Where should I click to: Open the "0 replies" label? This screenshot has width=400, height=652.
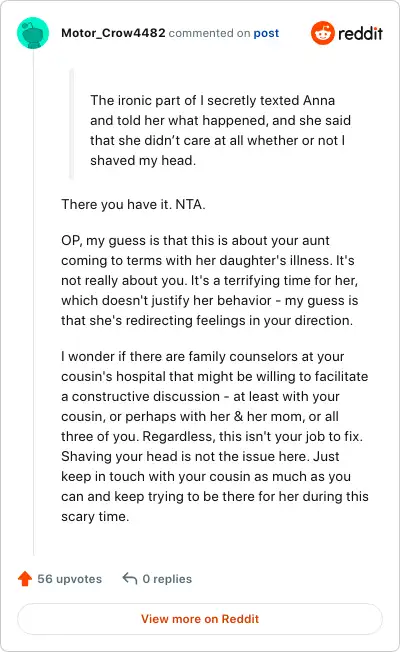click(x=167, y=579)
